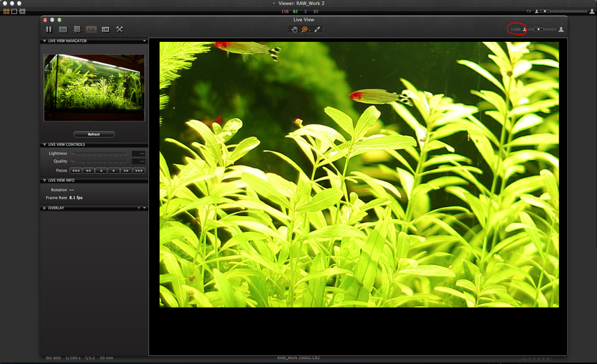The width and height of the screenshot is (597, 364).
Task: Click the ISO 800 status text
Action: (53, 357)
